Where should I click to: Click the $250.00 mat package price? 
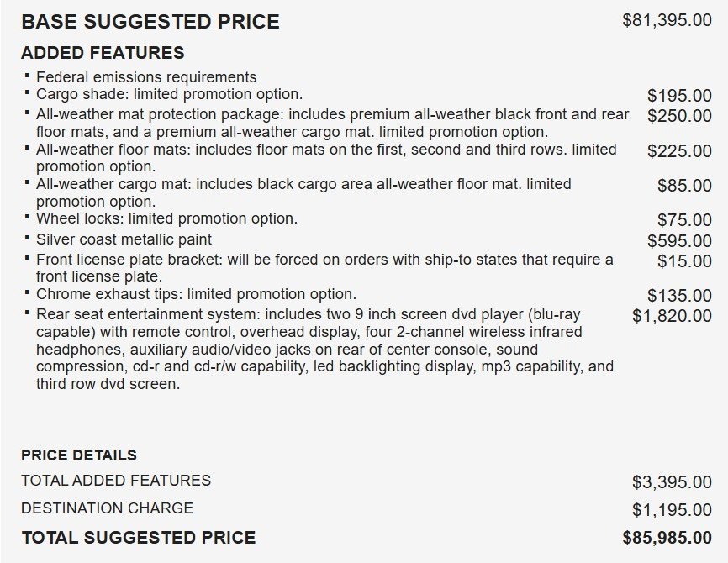tap(679, 116)
